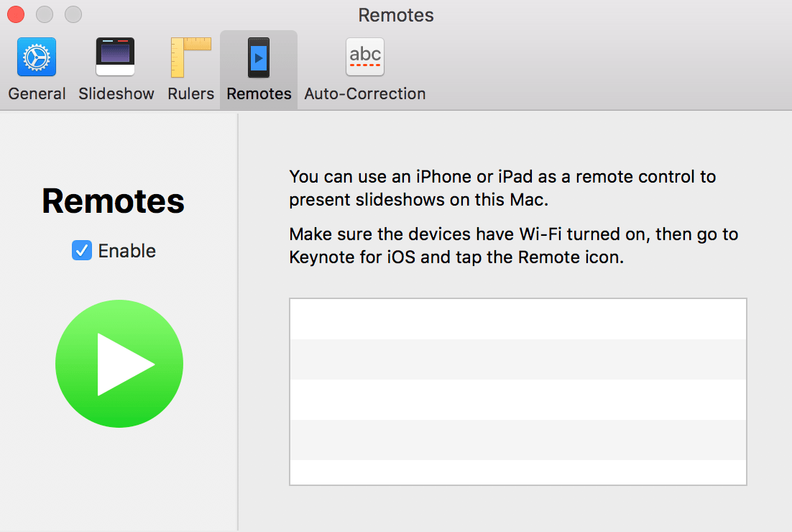Click the gear icon in General toolbar button
The width and height of the screenshot is (792, 532).
(x=37, y=57)
